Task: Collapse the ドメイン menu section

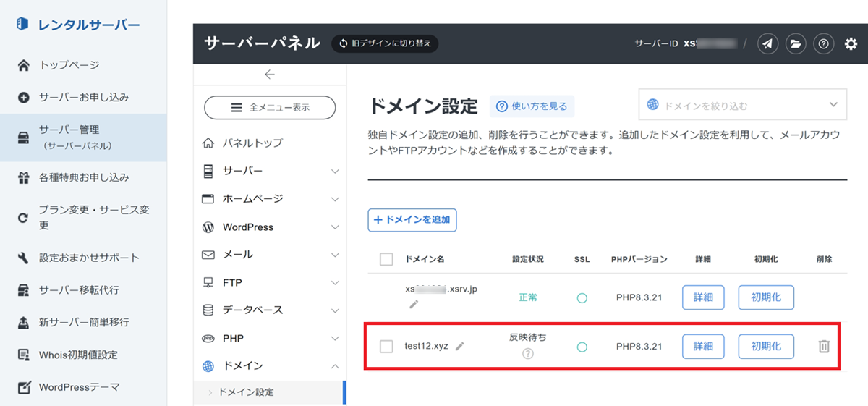Action: click(270, 366)
